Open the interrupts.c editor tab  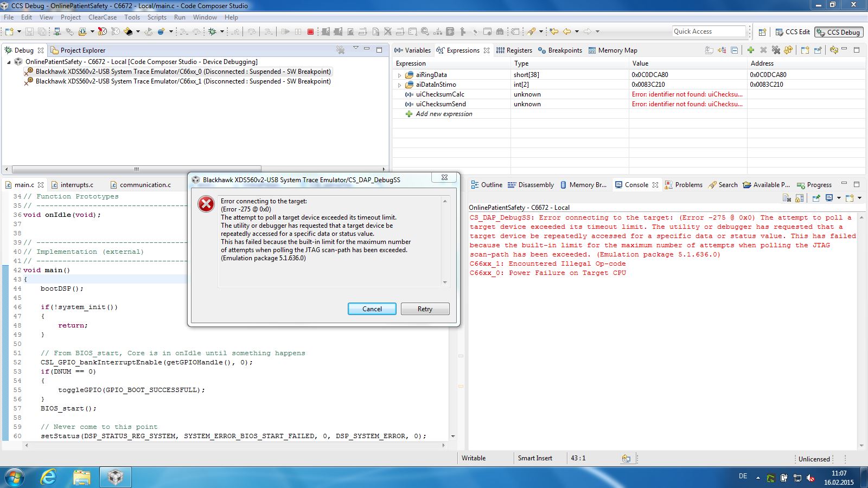point(72,185)
